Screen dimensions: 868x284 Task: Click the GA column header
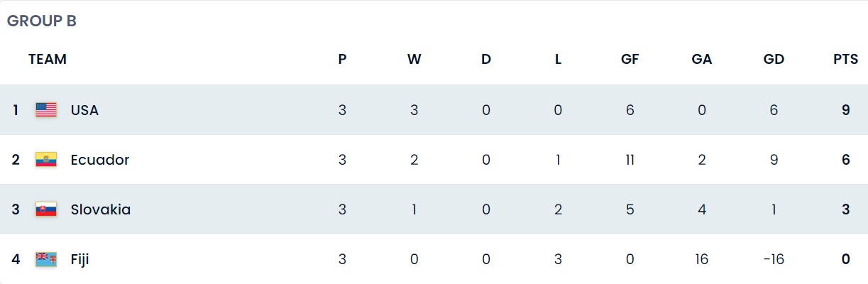point(702,60)
